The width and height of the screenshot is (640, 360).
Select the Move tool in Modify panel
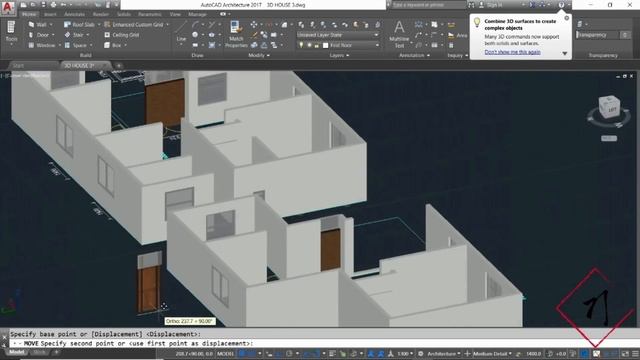point(254,24)
